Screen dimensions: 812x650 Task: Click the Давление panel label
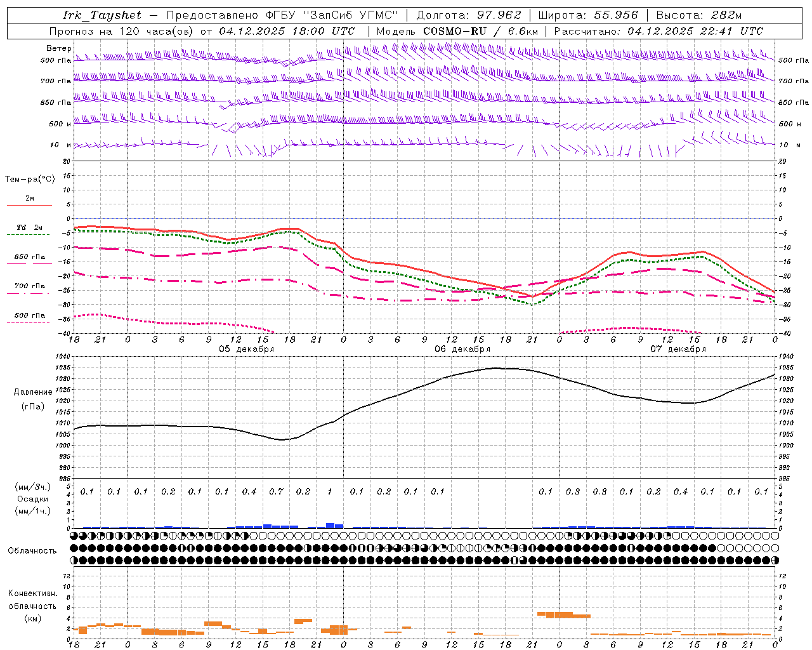pyautogui.click(x=33, y=392)
